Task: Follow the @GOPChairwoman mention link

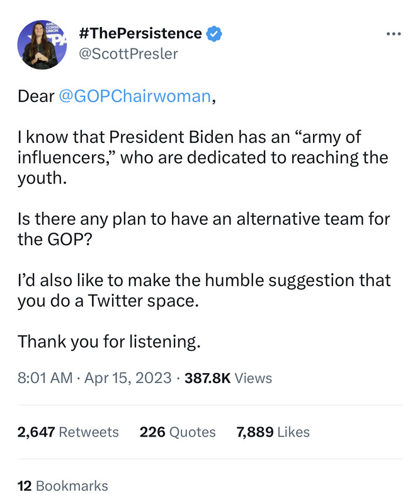Action: click(134, 96)
